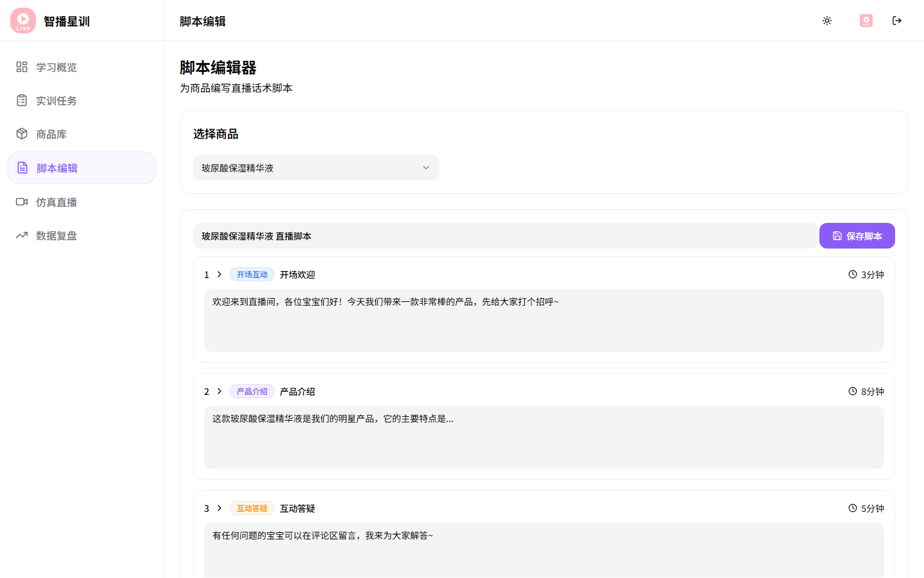
Task: Click the 智播星训 logo icon
Action: pos(22,20)
